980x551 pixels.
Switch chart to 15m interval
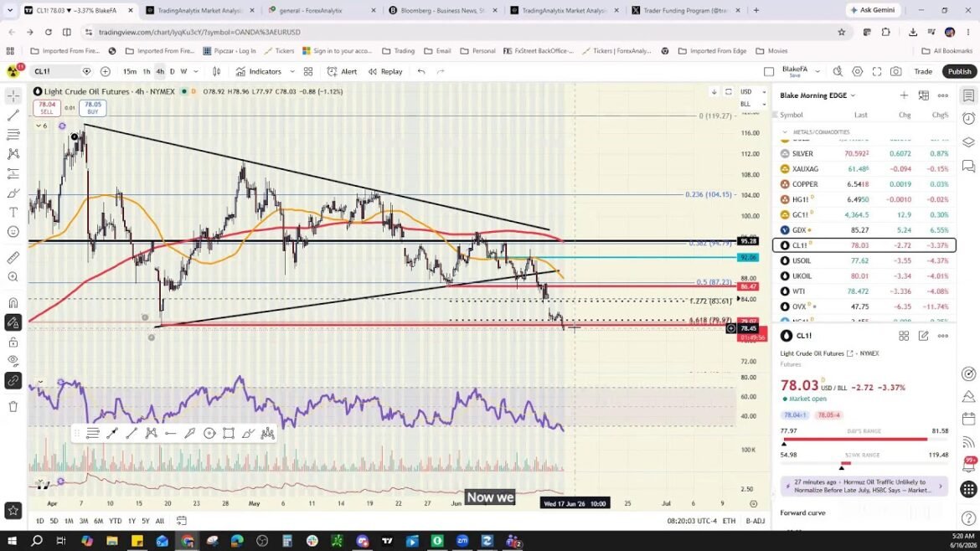pyautogui.click(x=129, y=71)
